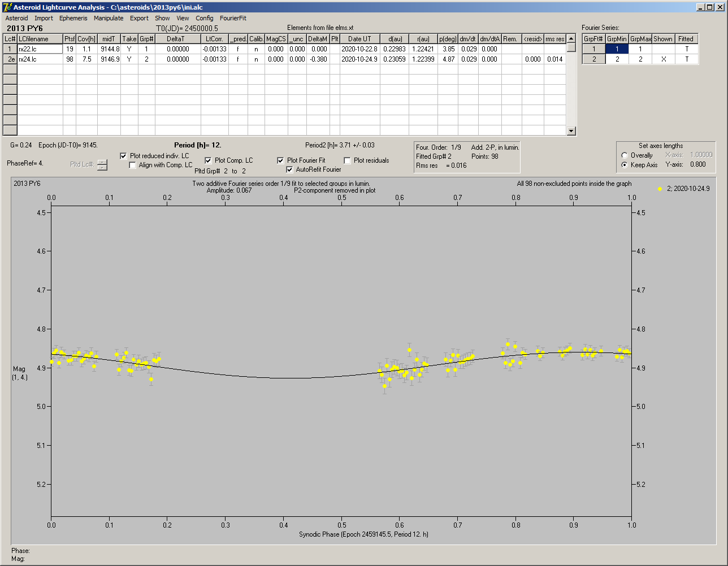Screen dimensions: 728x566
Task: Click the lightcurve table scrollbar down arrow
Action: click(571, 131)
